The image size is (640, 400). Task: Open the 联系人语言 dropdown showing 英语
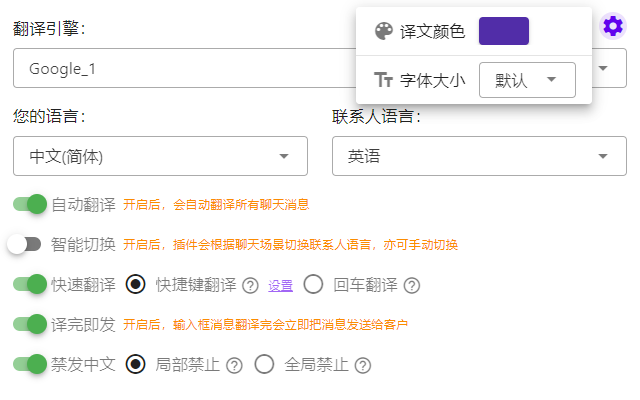coord(479,156)
